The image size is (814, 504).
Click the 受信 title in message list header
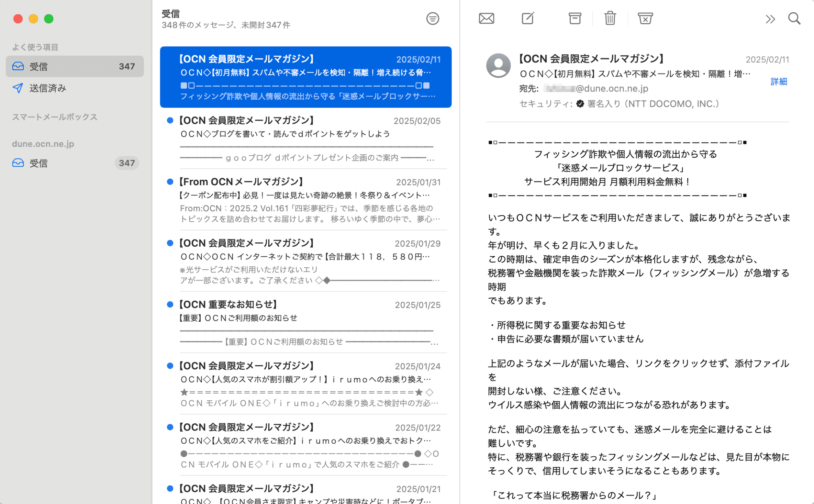[171, 14]
